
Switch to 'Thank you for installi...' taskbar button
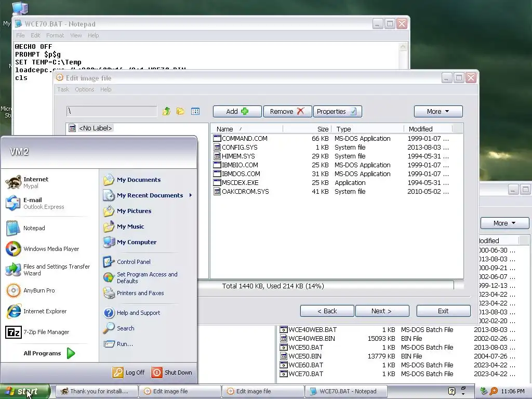point(97,391)
